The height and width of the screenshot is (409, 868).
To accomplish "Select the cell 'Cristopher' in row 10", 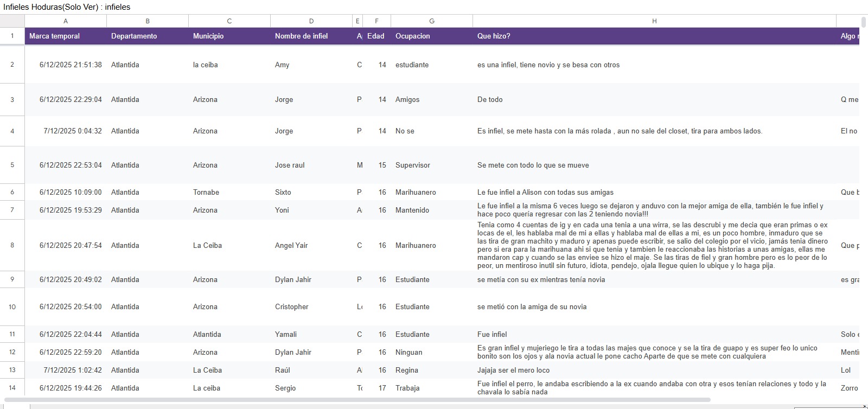I will click(311, 306).
